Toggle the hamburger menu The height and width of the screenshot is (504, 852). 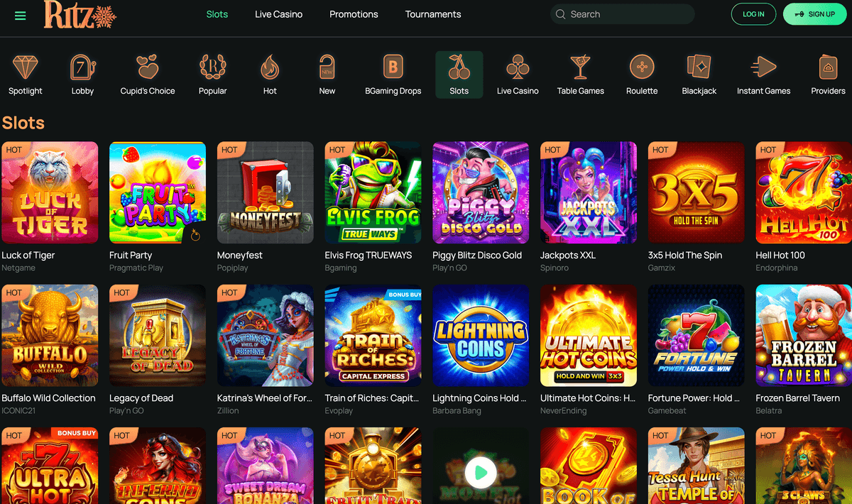pyautogui.click(x=20, y=14)
